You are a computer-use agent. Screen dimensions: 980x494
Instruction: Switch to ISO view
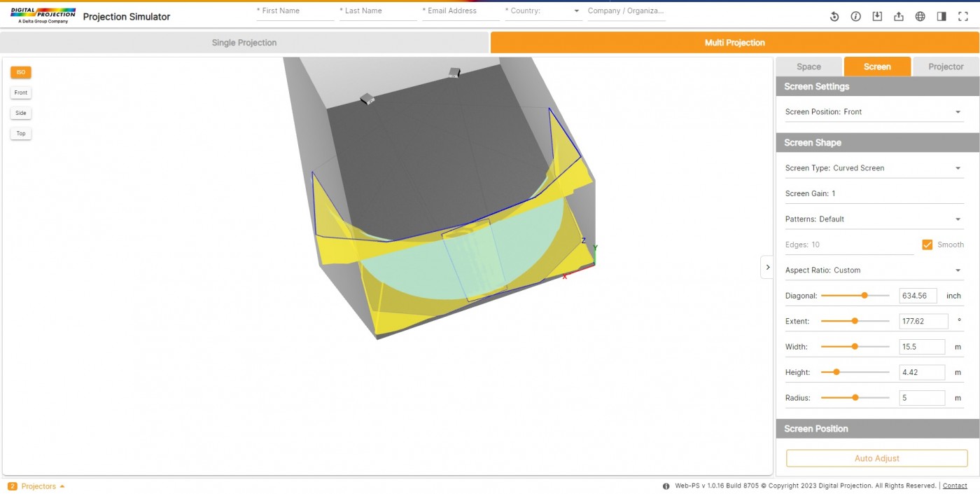(21, 72)
